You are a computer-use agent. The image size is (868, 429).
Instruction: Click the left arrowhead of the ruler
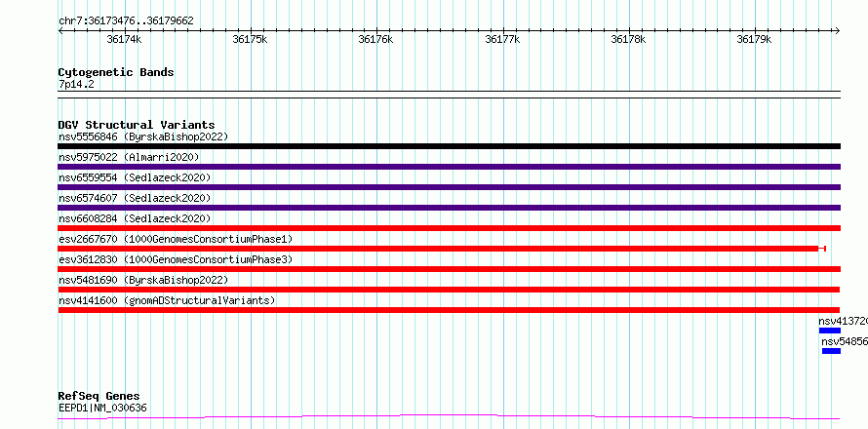[60, 30]
